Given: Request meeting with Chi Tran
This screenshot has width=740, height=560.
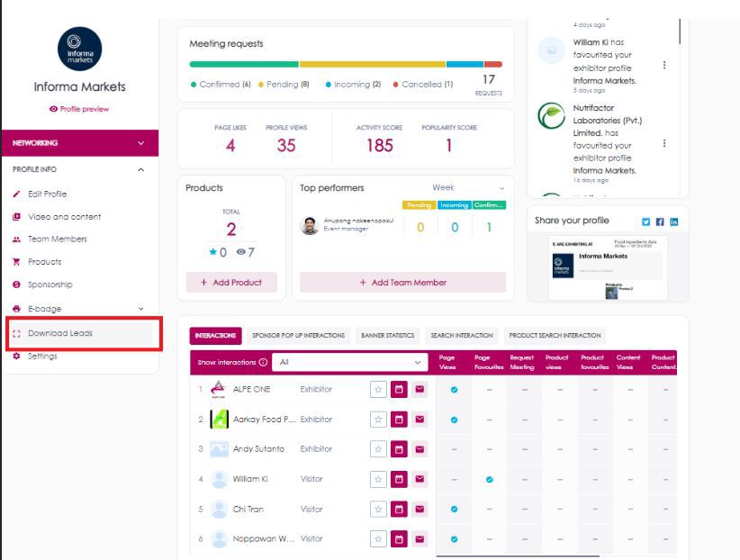Looking at the screenshot, I should pos(399,509).
